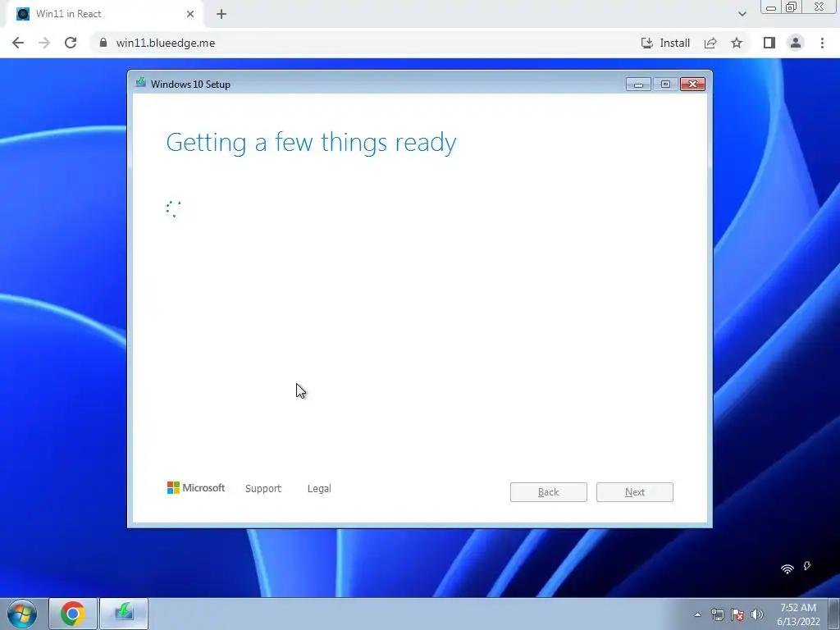Click the Getting a few things ready heading
The height and width of the screenshot is (630, 840).
point(311,143)
